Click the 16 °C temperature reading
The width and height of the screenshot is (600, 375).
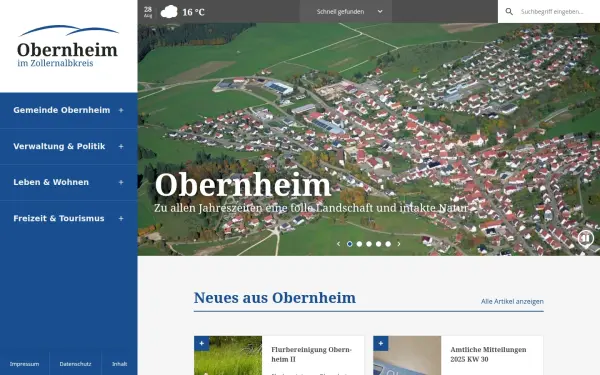point(193,12)
